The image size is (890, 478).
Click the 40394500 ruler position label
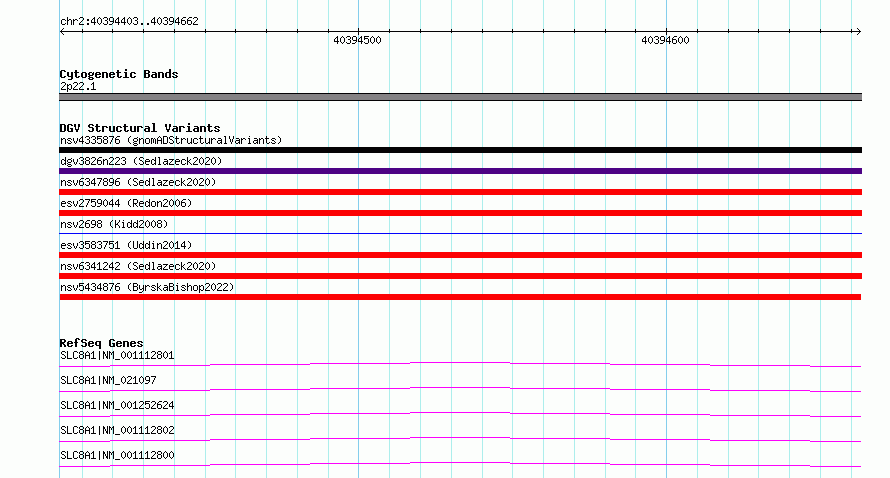point(357,40)
